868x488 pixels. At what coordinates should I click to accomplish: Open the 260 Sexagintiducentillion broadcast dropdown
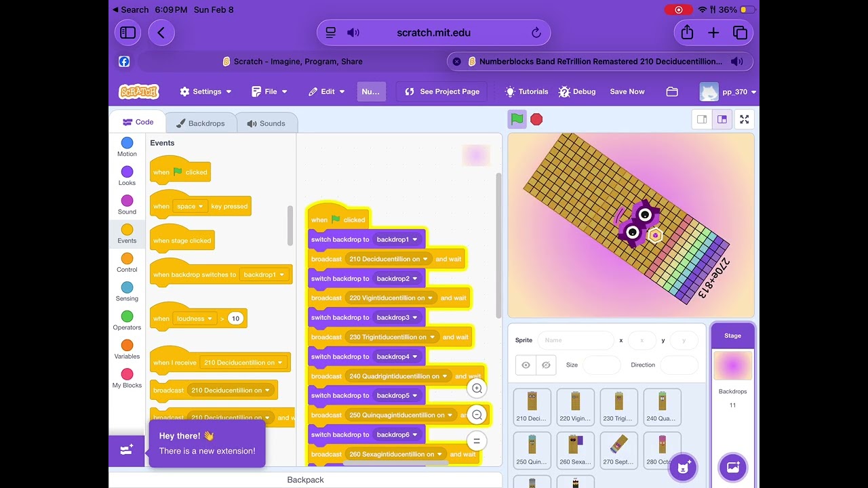(396, 454)
